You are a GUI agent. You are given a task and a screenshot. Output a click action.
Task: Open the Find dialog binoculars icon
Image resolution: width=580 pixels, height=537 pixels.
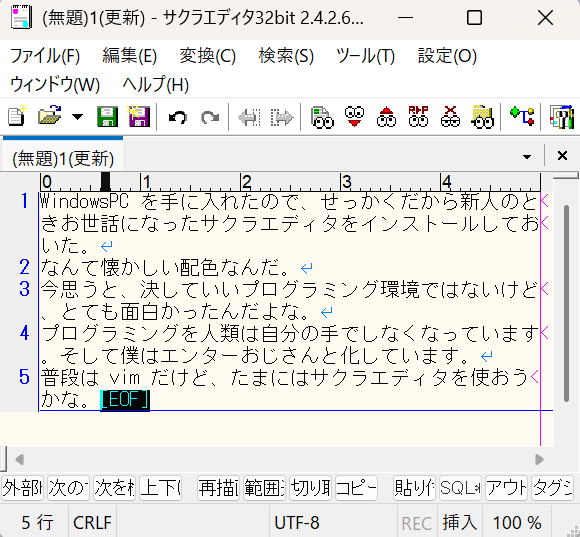click(322, 117)
